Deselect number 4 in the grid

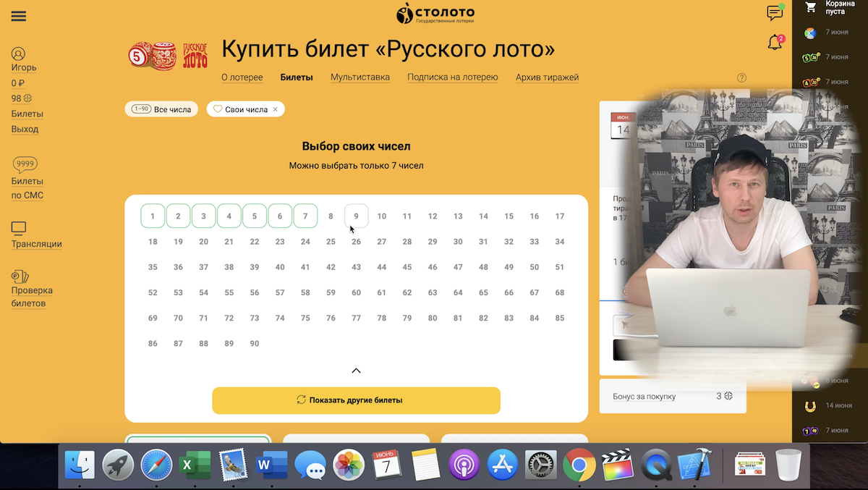(x=229, y=216)
